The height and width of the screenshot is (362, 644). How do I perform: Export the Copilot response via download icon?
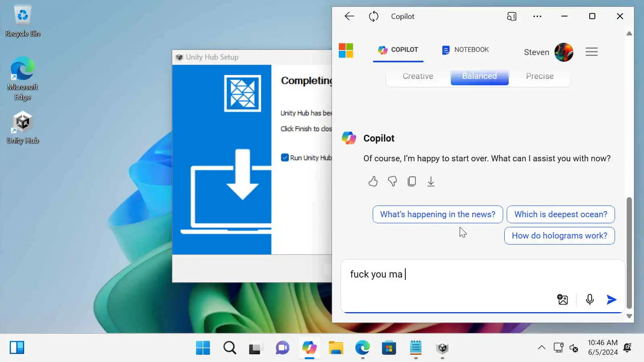[431, 181]
